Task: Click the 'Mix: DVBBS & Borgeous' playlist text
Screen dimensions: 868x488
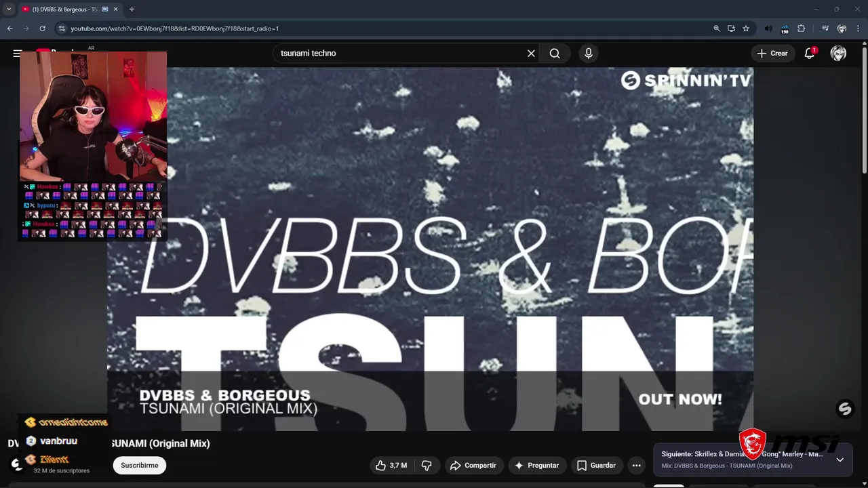Action: click(x=727, y=466)
